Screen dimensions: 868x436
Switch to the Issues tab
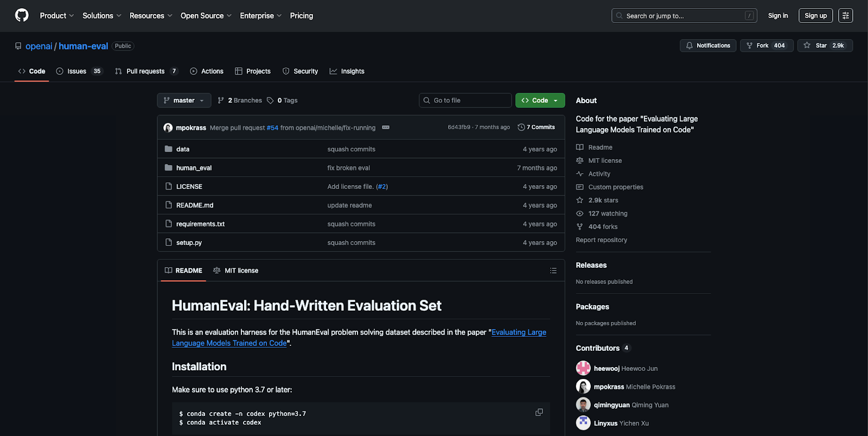click(x=79, y=71)
